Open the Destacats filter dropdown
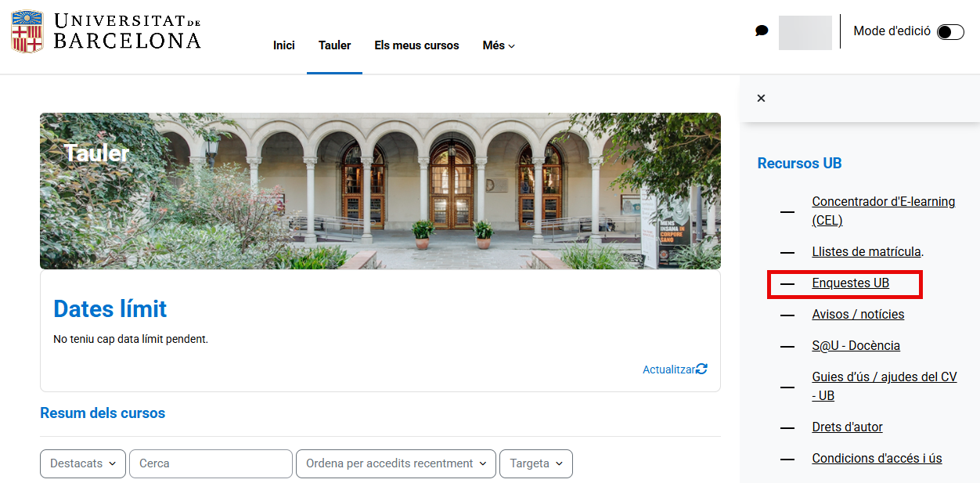 [82, 463]
